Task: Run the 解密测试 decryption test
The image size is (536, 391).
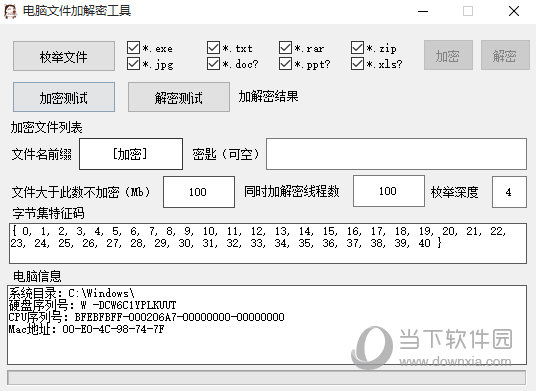Action: [179, 97]
